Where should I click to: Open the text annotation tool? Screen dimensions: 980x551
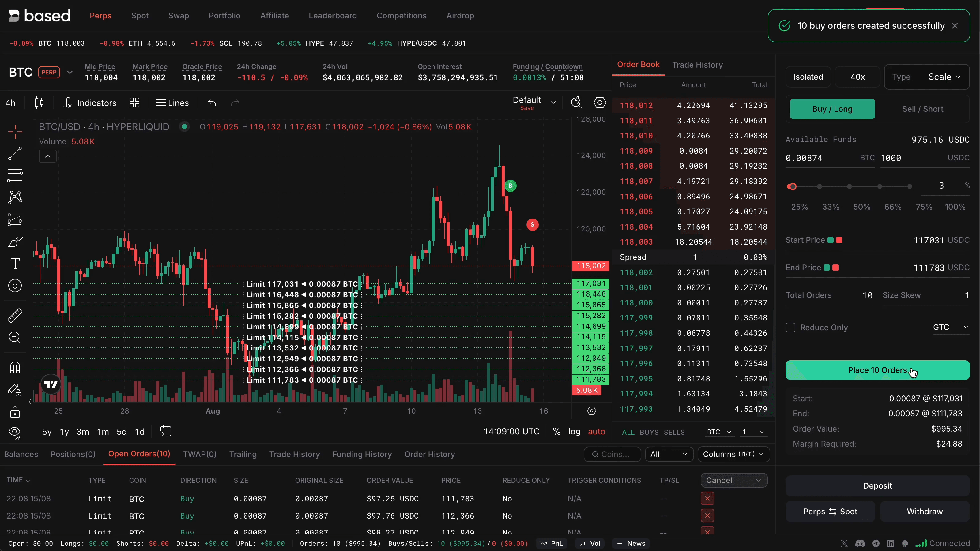15,264
